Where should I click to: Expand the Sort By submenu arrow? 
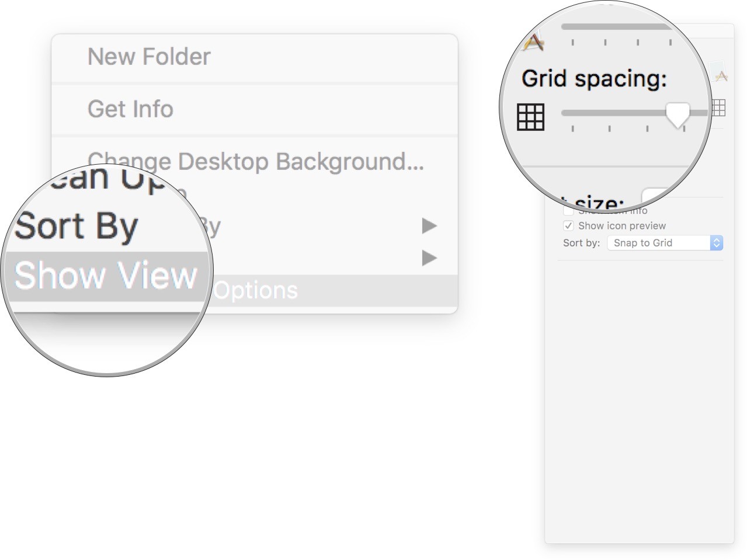pyautogui.click(x=429, y=258)
